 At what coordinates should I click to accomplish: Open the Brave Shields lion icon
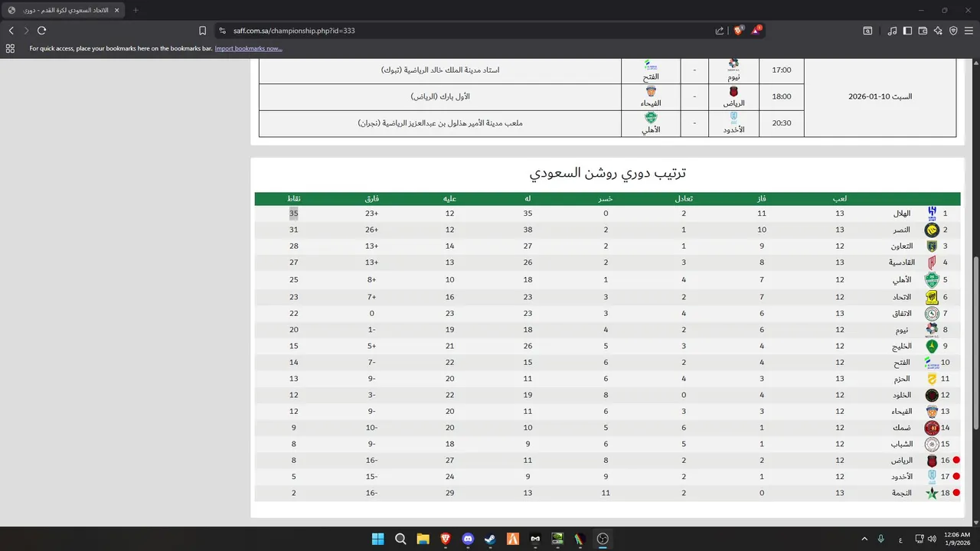click(739, 31)
